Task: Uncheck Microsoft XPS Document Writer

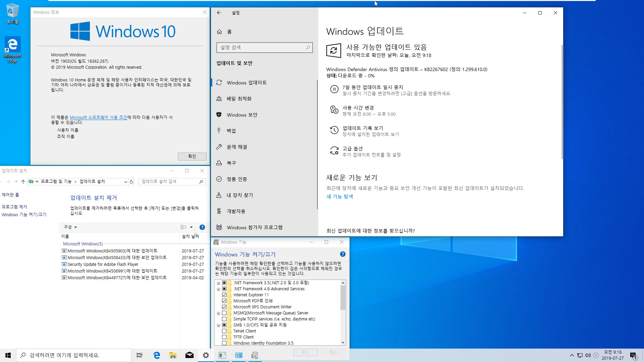Action: click(x=224, y=307)
